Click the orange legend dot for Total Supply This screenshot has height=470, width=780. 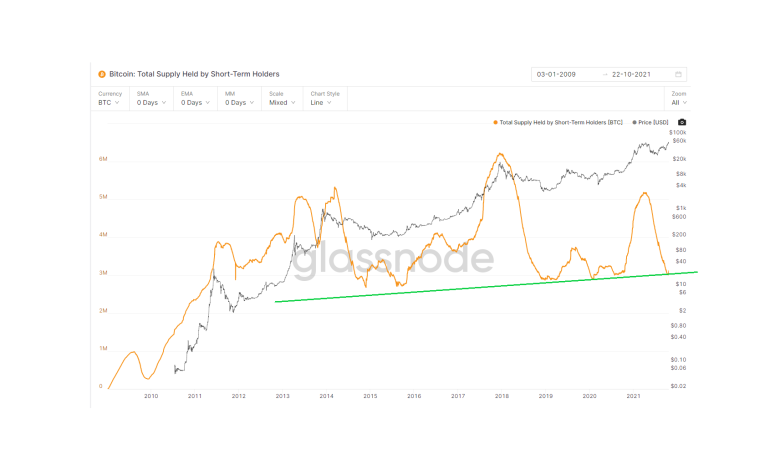pos(496,122)
